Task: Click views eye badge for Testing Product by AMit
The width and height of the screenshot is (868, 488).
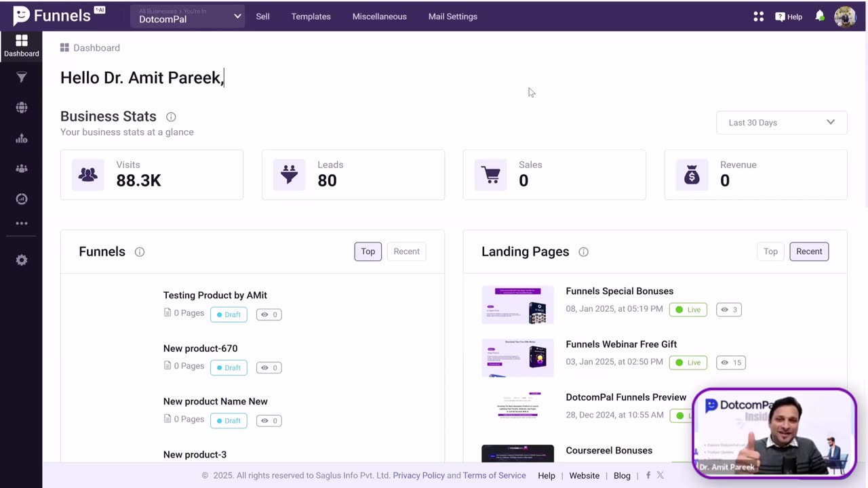Action: coord(269,314)
